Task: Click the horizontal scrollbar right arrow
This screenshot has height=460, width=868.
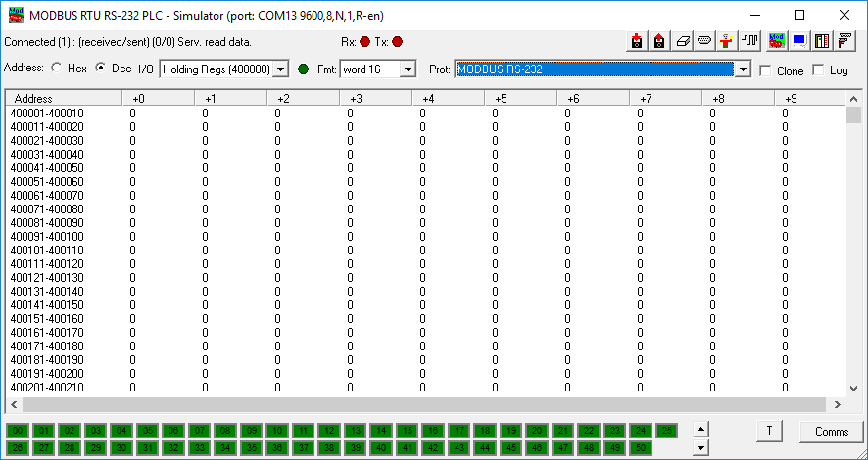Action: coord(838,405)
